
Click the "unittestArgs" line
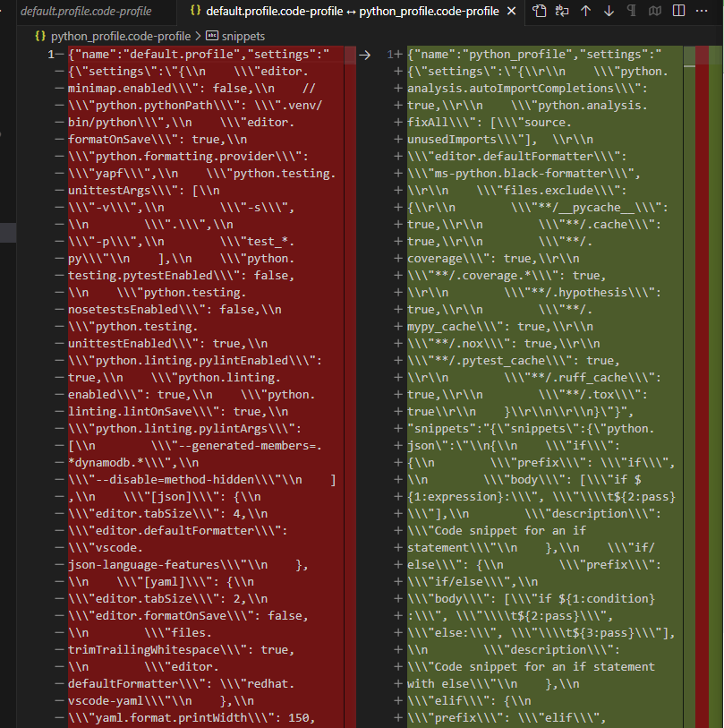tap(144, 191)
